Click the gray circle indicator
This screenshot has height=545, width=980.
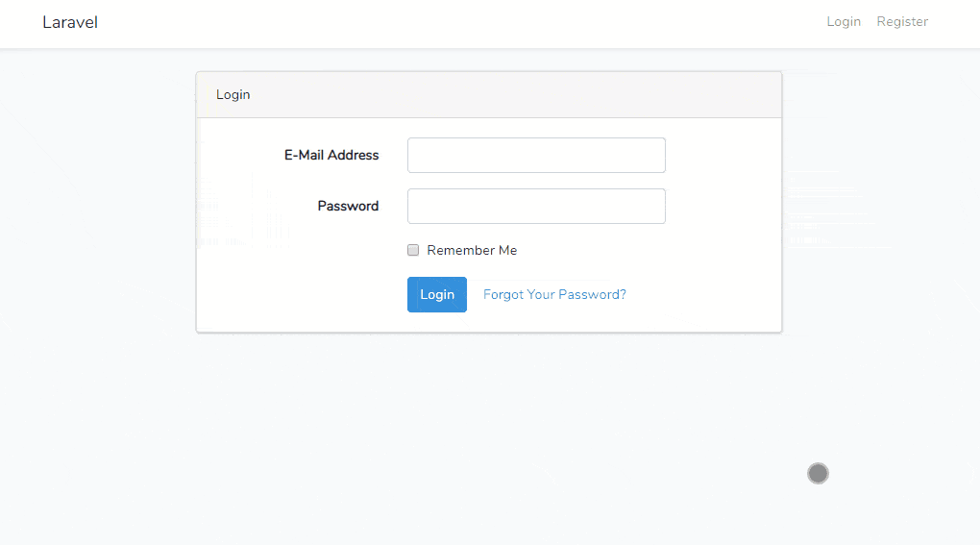(818, 473)
